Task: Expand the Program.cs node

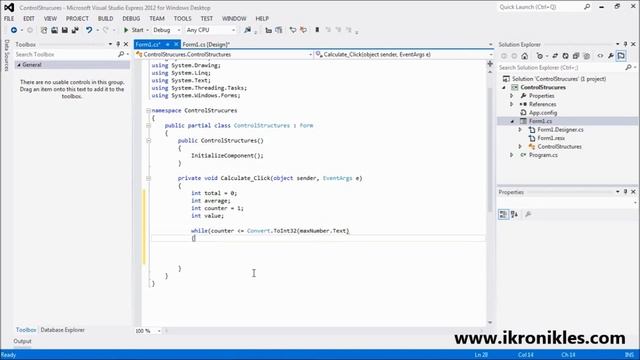Action: pyautogui.click(x=511, y=156)
